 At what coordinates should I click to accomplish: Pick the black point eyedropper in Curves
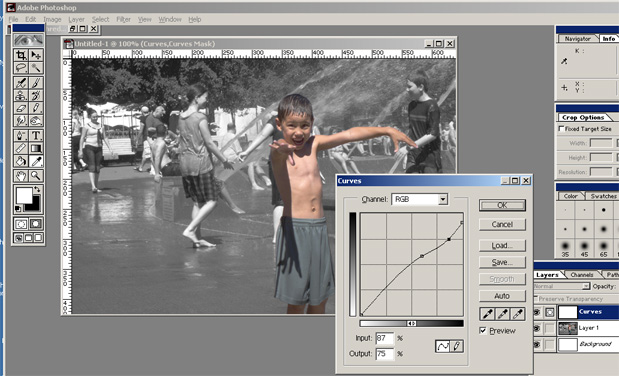coord(487,314)
